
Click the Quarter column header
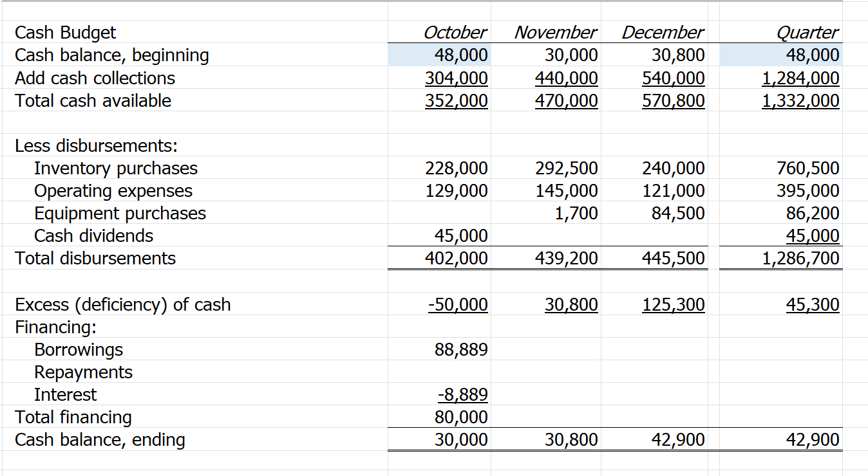pyautogui.click(x=807, y=32)
